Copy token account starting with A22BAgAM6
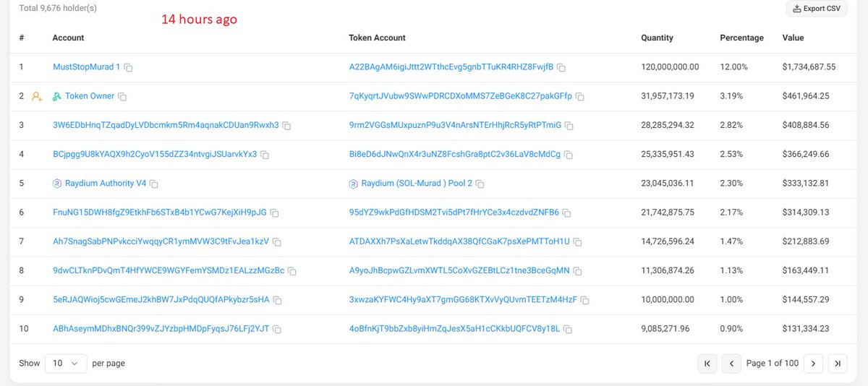 coord(561,67)
